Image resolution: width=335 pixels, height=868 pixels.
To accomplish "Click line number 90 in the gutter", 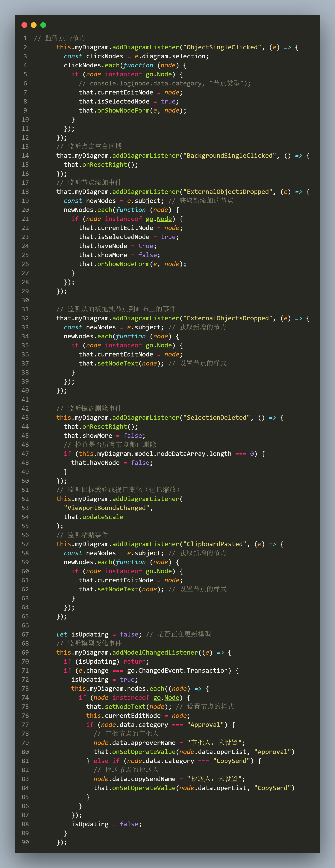I will point(25,842).
